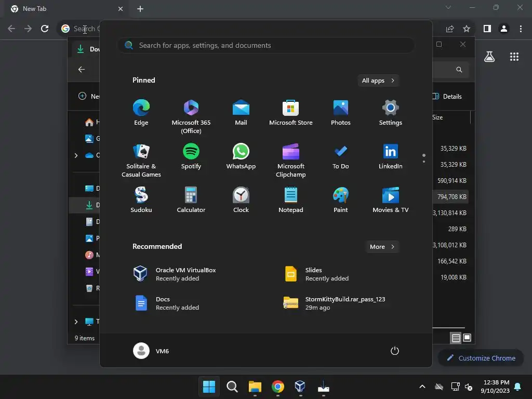
Task: Open the notification bell in taskbar
Action: 518,387
